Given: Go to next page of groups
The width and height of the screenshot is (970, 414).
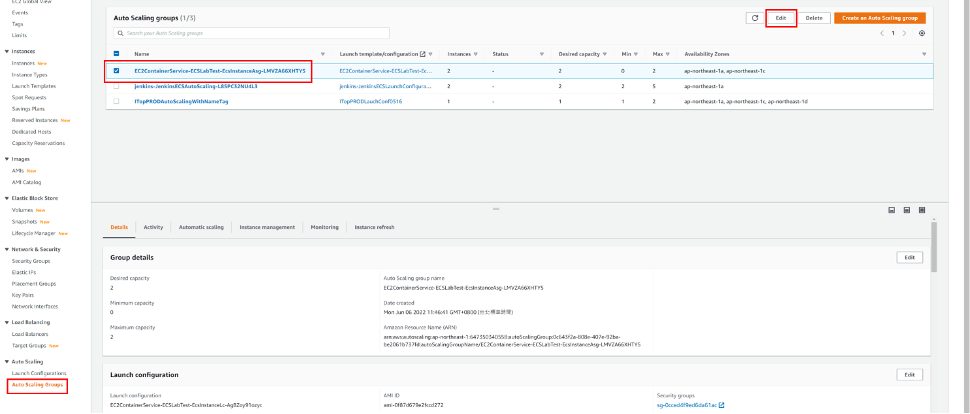Looking at the screenshot, I should point(905,33).
